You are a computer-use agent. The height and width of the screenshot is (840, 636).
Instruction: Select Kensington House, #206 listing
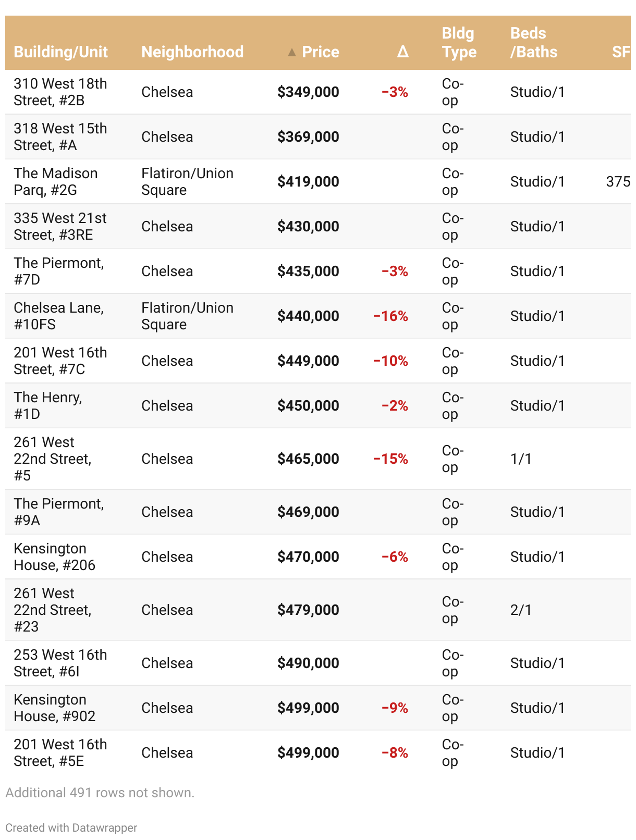(x=55, y=557)
